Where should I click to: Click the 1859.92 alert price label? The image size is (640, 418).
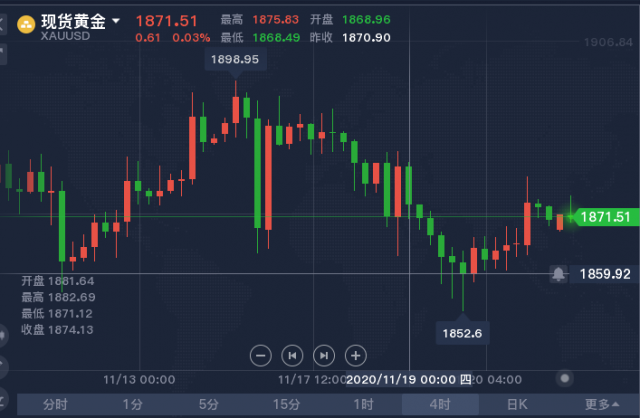[605, 274]
